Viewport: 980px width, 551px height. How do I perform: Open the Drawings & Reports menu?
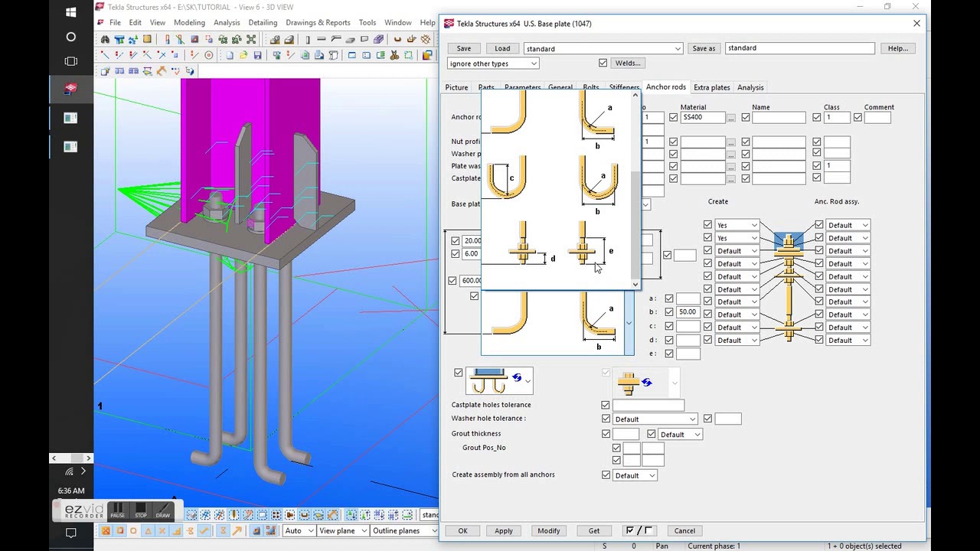(318, 22)
